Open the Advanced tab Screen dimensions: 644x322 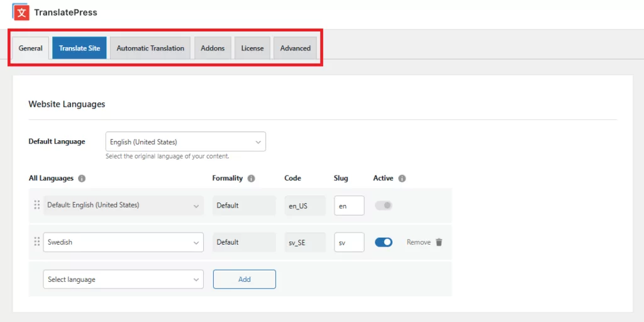point(296,48)
